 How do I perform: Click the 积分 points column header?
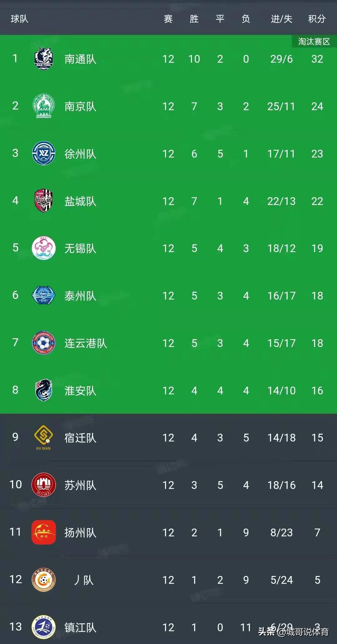point(317,19)
